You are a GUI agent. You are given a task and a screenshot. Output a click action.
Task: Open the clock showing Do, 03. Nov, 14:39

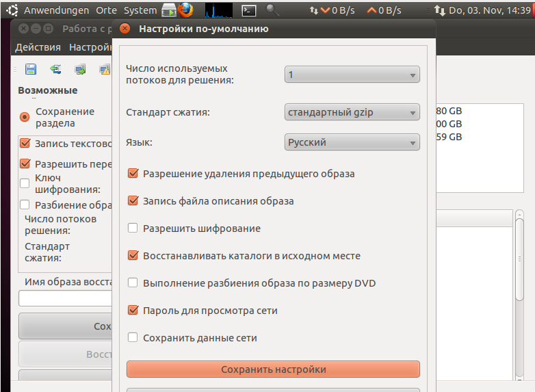[490, 10]
